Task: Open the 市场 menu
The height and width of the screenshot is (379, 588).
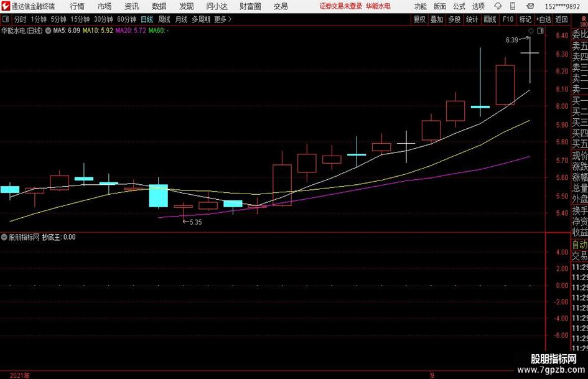Action: (x=105, y=6)
